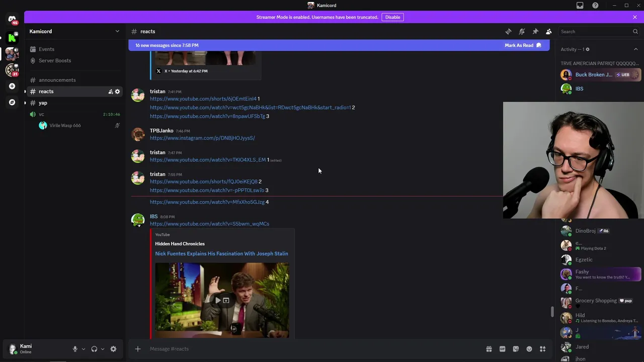Open Server Boosts in the sidebar

(75, 60)
